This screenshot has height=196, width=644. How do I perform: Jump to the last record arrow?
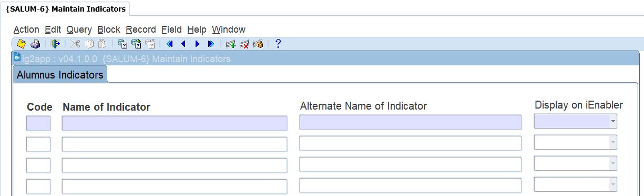click(211, 44)
